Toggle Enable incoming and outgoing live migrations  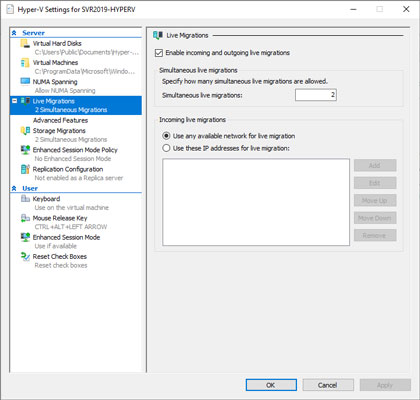[x=159, y=53]
